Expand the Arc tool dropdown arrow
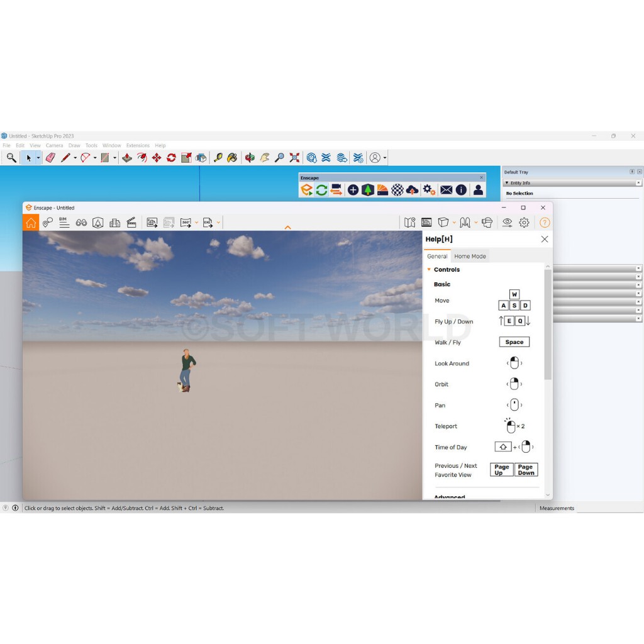This screenshot has width=644, height=644. click(x=95, y=158)
